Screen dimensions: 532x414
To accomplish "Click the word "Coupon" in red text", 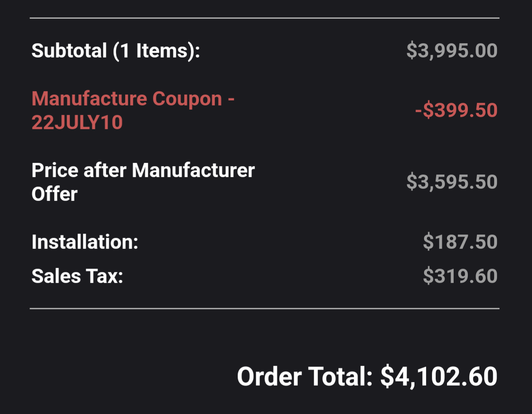I will (187, 99).
